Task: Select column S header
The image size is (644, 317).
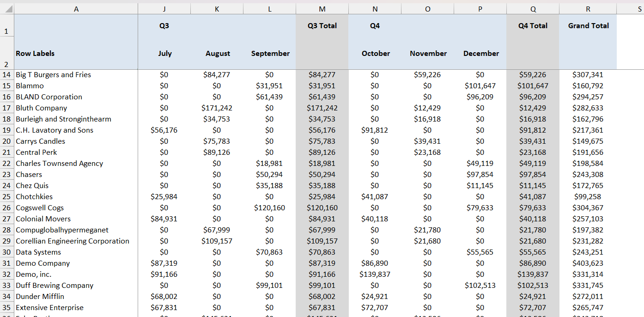Action: click(631, 9)
